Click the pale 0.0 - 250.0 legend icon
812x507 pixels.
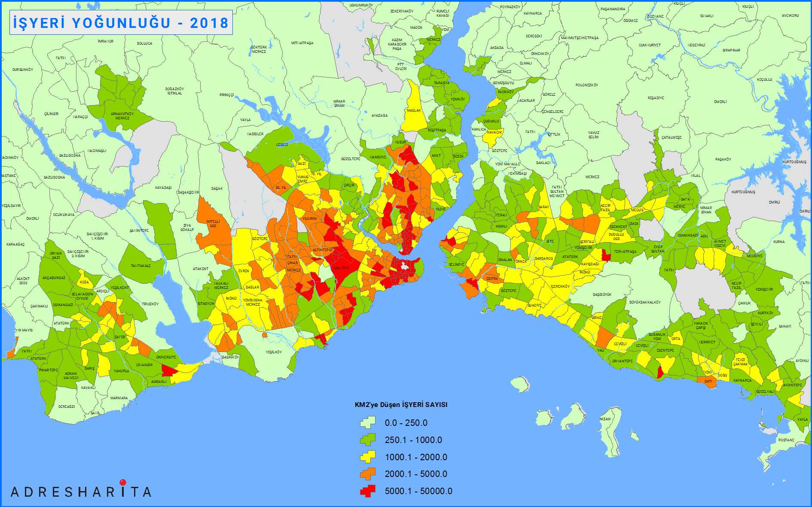[367, 423]
